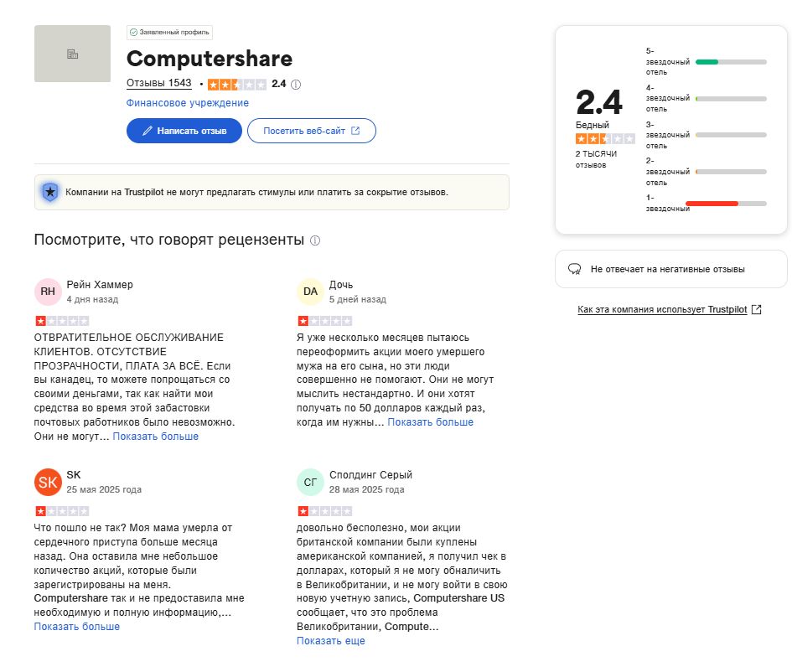
Task: Click the chat bubble icon for negative reviews
Action: (575, 269)
